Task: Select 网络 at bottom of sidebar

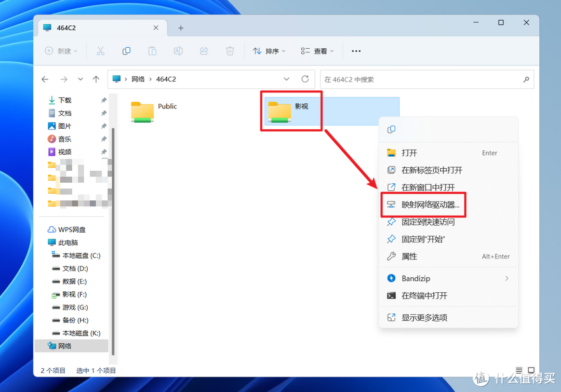Action: (72, 346)
